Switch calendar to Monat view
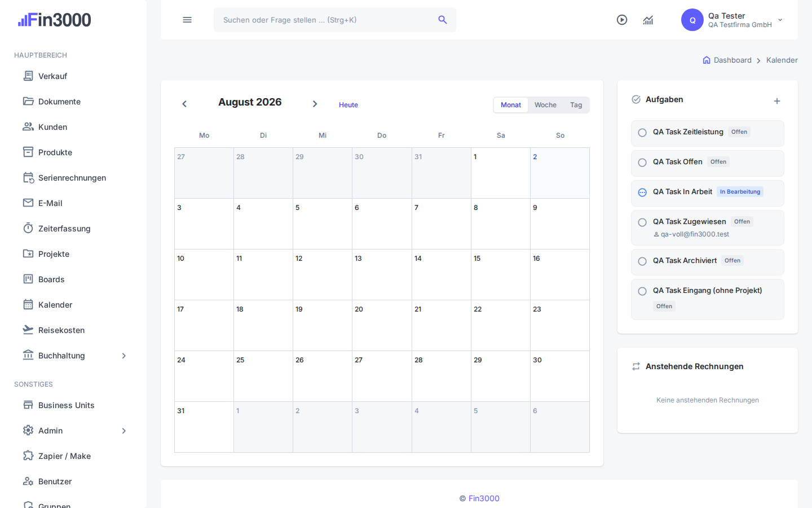 511,105
